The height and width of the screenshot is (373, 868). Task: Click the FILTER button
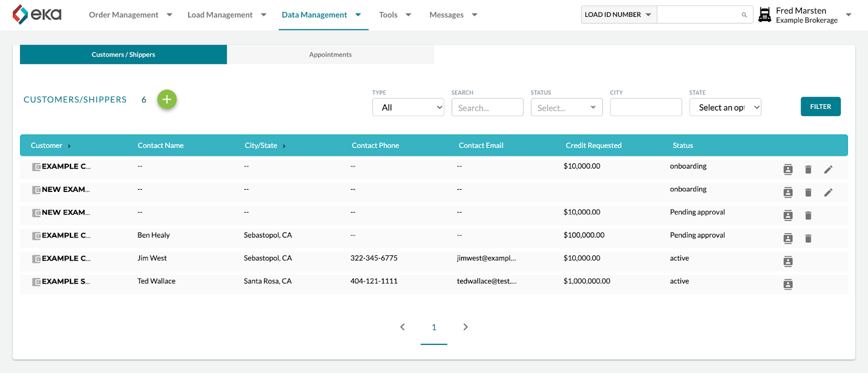[x=820, y=107]
